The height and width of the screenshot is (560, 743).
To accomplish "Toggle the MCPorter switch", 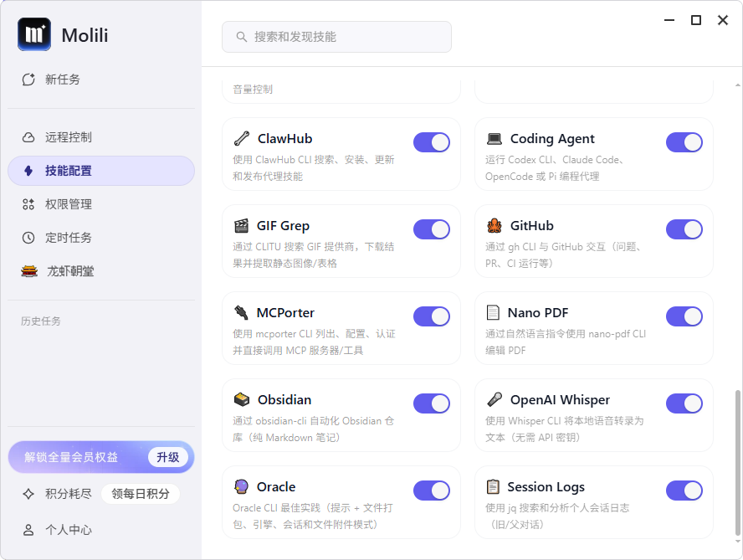I will [x=432, y=316].
